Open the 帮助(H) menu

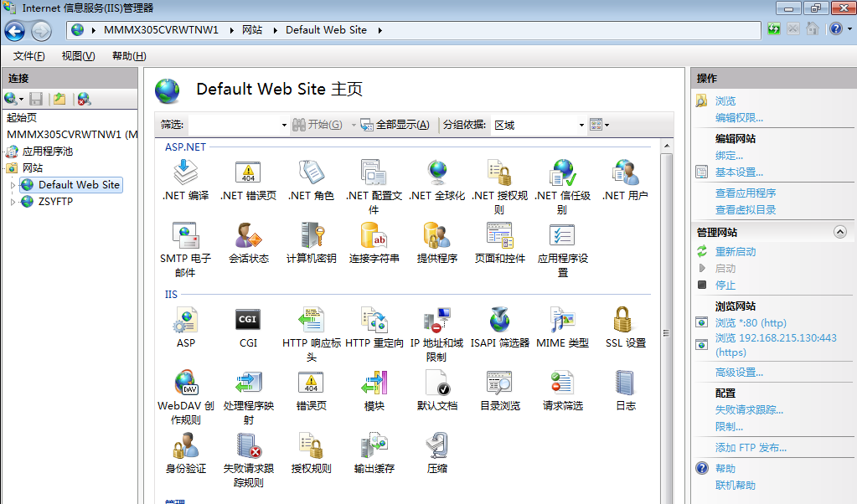[129, 56]
